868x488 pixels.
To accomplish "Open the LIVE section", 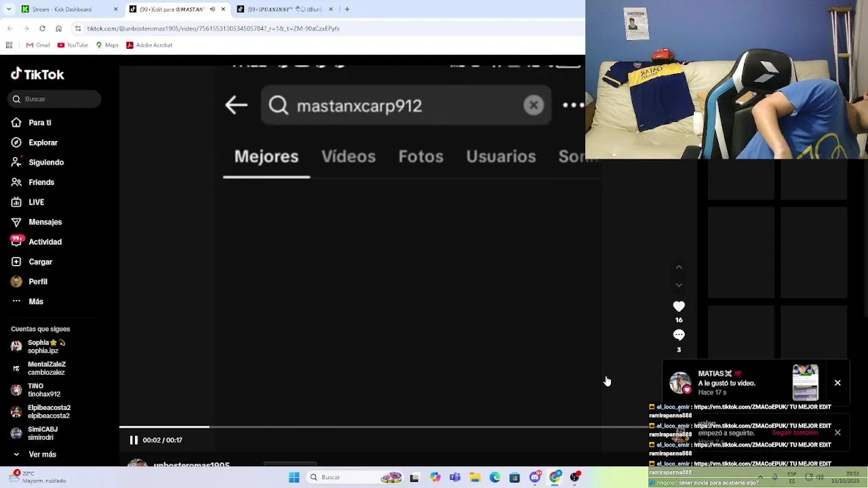I will point(28,202).
